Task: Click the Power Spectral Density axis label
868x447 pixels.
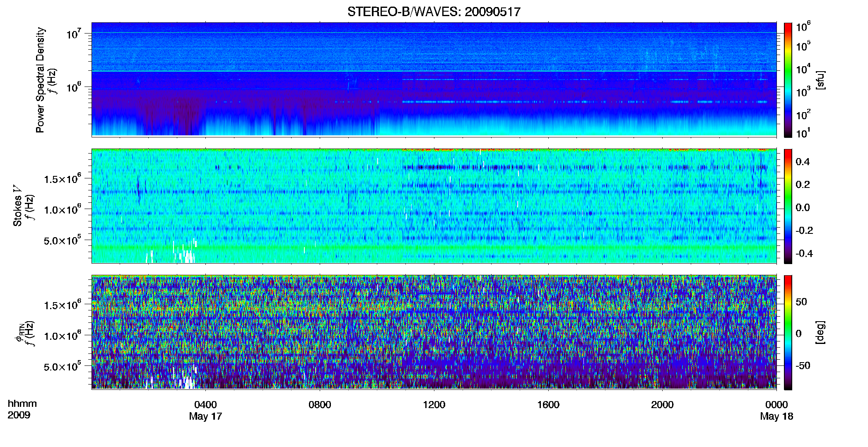Action: point(40,80)
